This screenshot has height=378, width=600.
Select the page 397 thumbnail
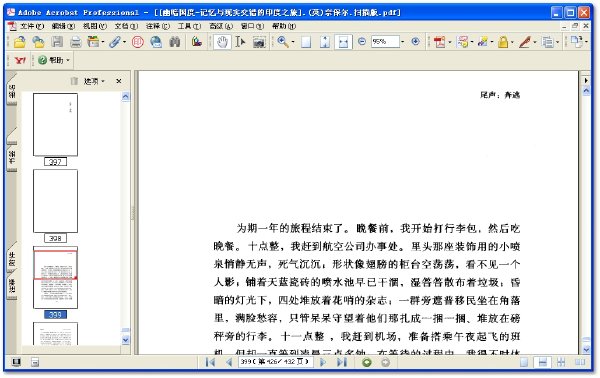click(x=55, y=125)
